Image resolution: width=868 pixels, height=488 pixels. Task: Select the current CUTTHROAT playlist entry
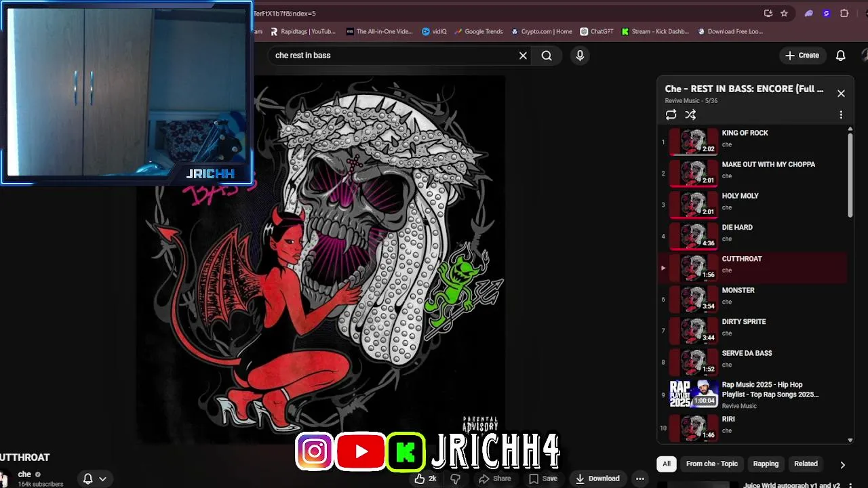pos(753,268)
